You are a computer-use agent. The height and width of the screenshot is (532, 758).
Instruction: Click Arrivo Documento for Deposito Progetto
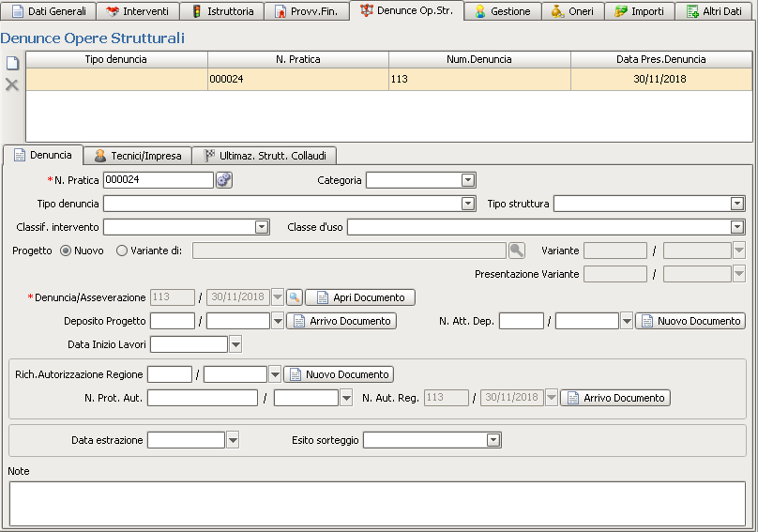click(x=341, y=321)
